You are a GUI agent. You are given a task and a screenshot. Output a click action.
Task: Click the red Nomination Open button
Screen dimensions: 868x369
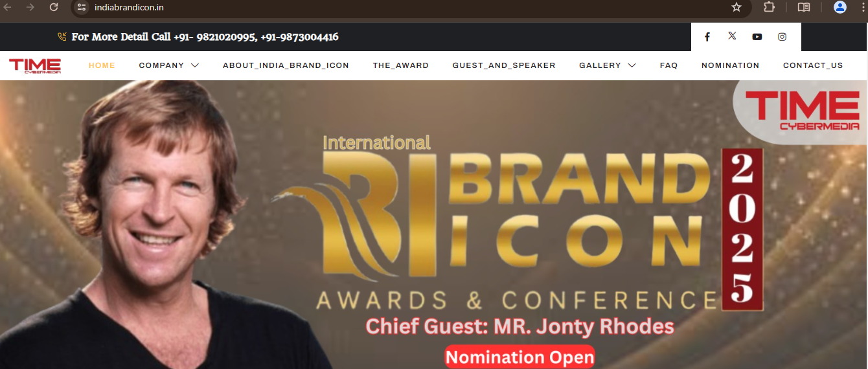click(x=520, y=357)
